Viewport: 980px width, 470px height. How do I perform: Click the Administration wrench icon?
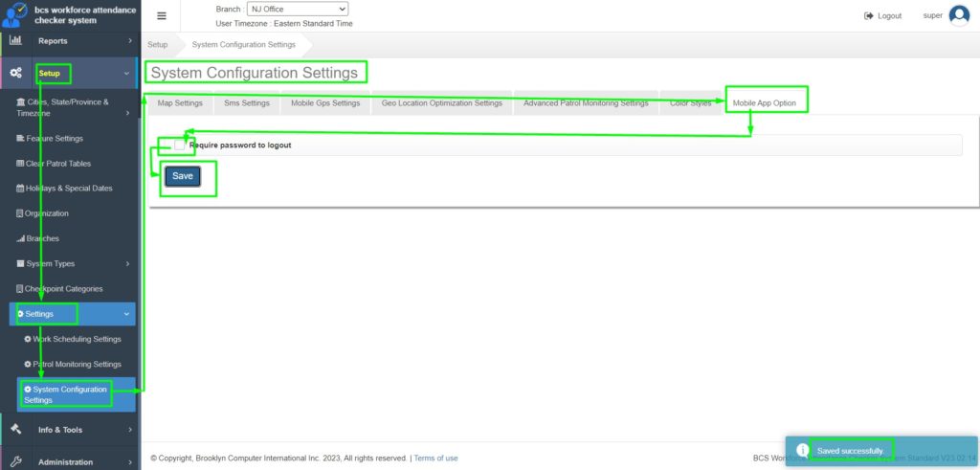15,461
